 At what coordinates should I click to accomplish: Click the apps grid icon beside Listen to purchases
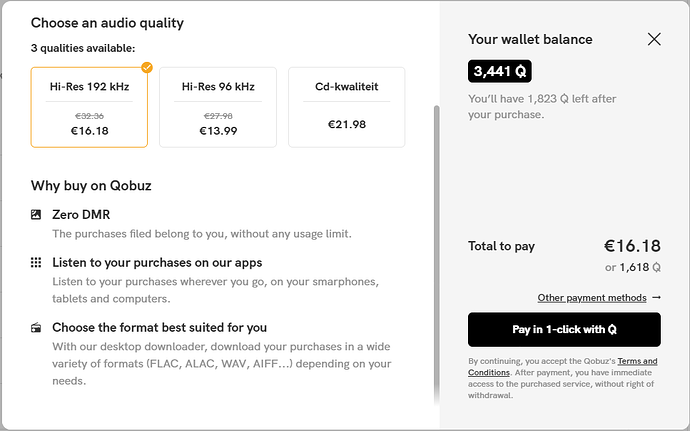click(x=36, y=263)
